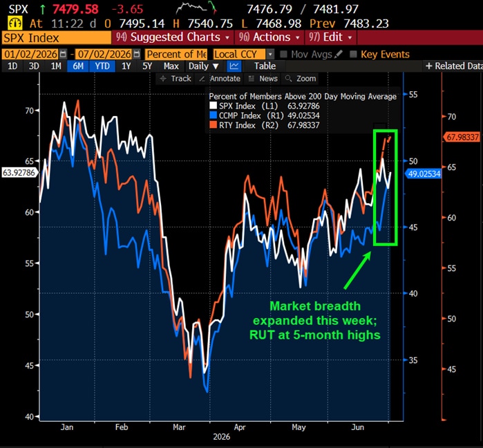Select the Max range tab
This screenshot has width=483, height=448.
(171, 66)
